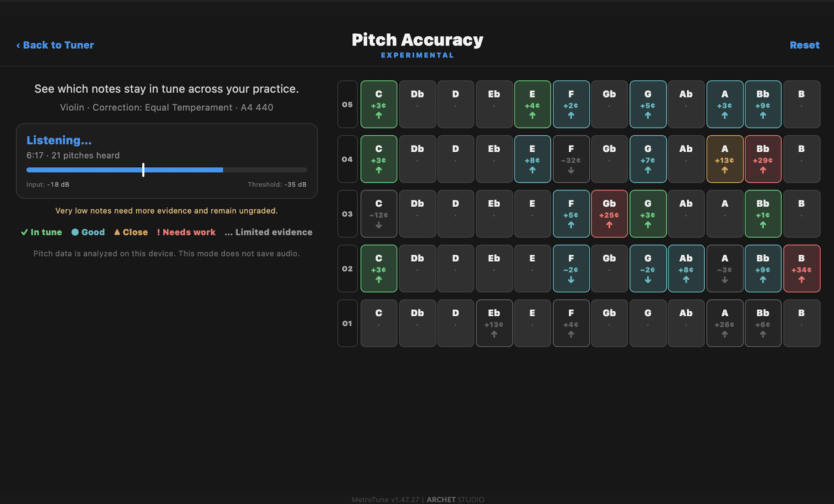Click the Limited evidence legend item
The height and width of the screenshot is (504, 834).
(268, 232)
